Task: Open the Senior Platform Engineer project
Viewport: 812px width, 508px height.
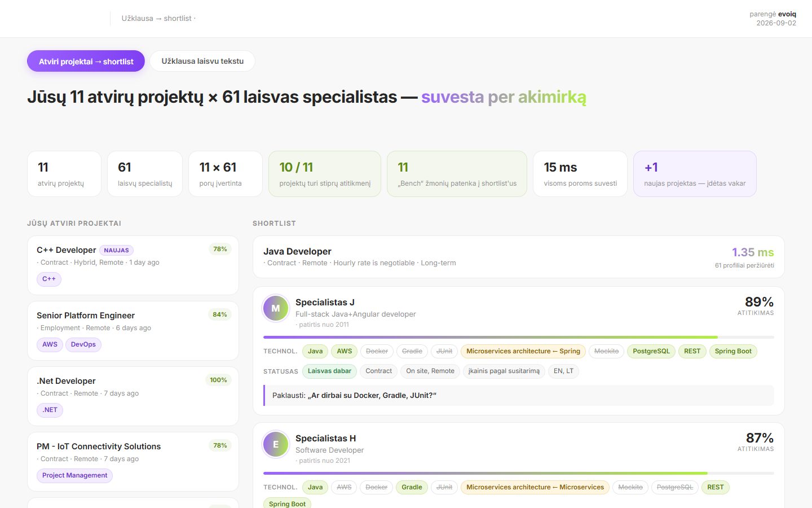Action: pos(133,331)
